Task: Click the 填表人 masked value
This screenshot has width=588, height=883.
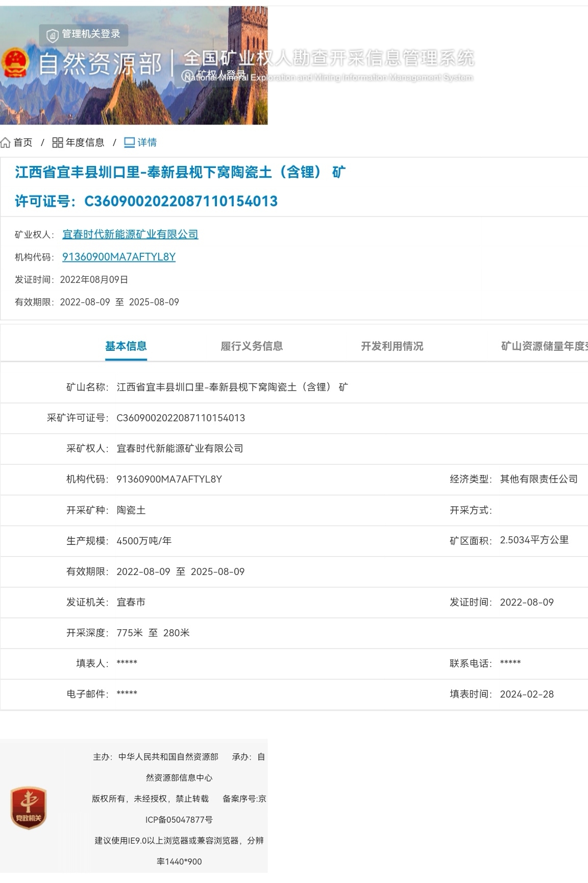Action: 127,663
